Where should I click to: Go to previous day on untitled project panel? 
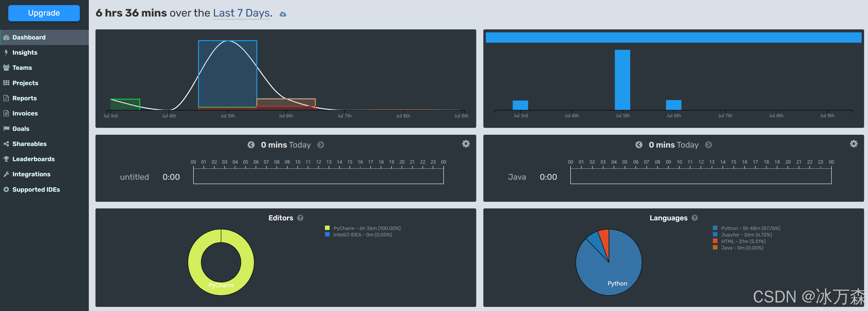tap(251, 145)
